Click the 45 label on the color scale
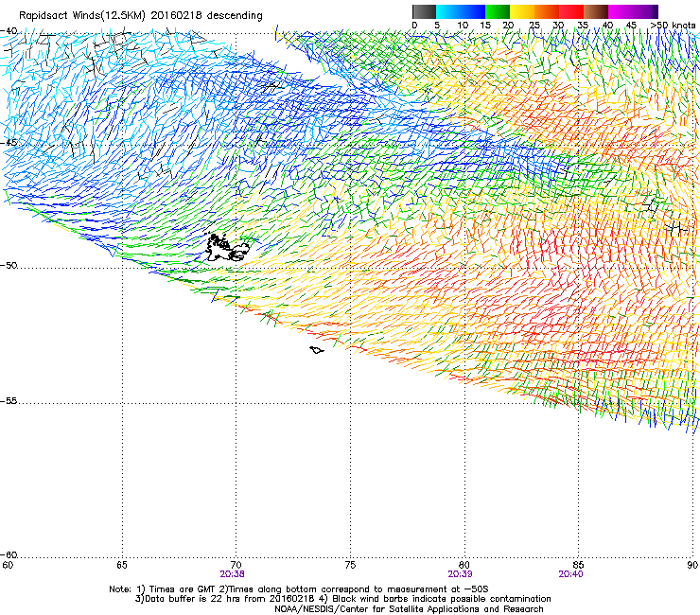The height and width of the screenshot is (615, 700). [x=631, y=26]
